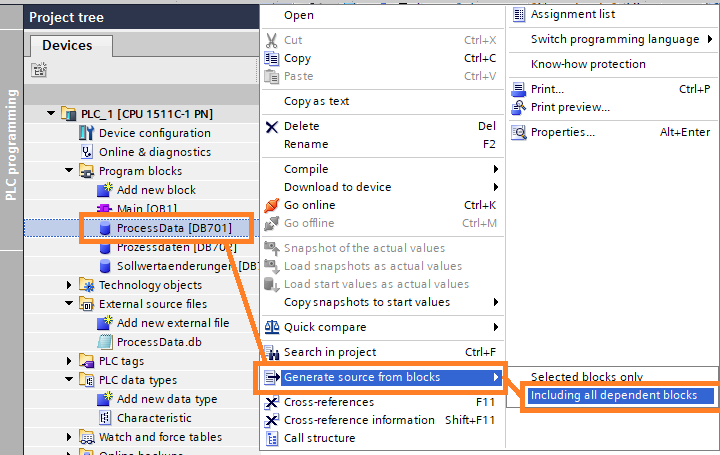This screenshot has width=720, height=455.
Task: Click the Device configuration icon
Action: 87,133
